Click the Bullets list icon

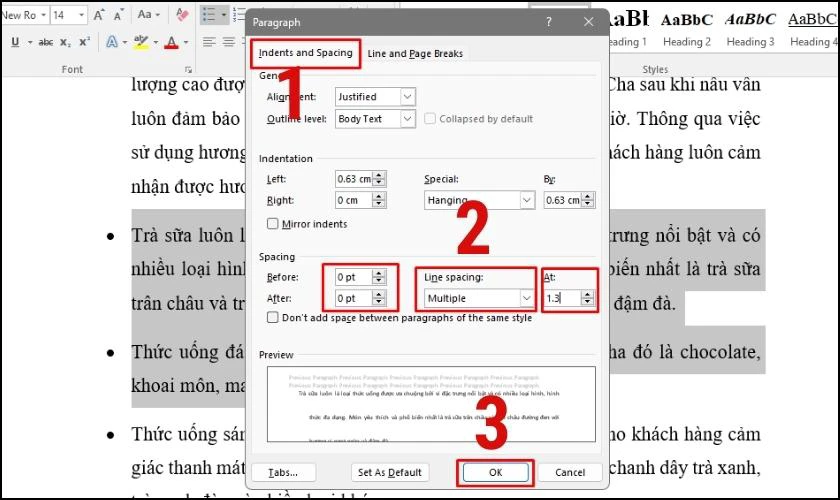(209, 14)
